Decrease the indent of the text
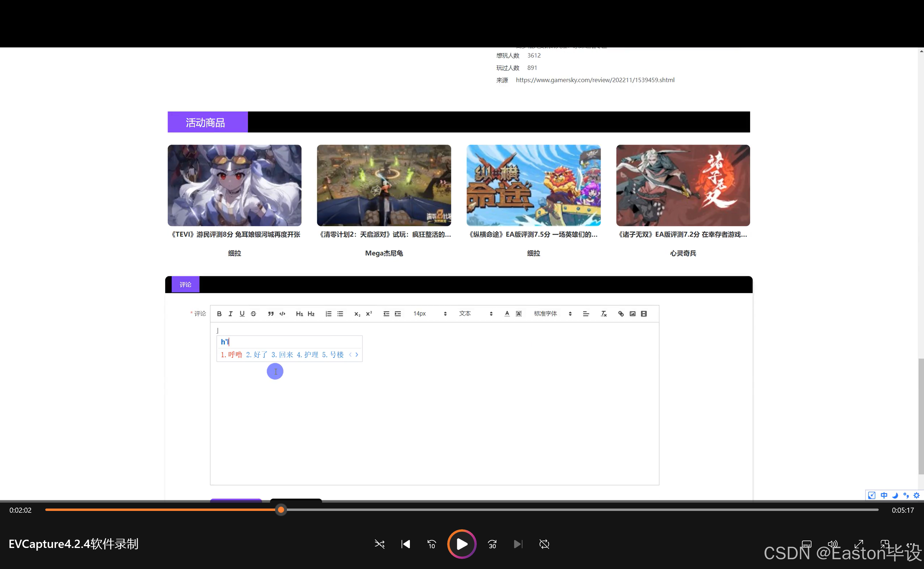The image size is (924, 569). (386, 314)
